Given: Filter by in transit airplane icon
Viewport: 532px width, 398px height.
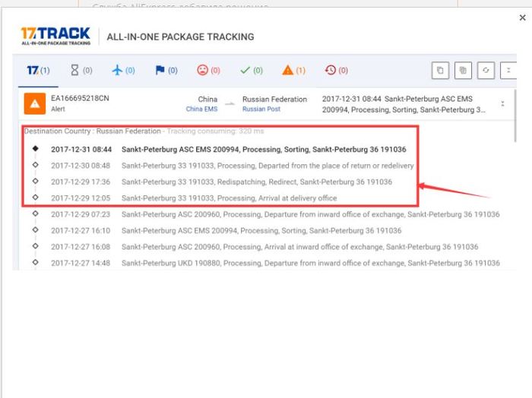Looking at the screenshot, I should tap(123, 71).
